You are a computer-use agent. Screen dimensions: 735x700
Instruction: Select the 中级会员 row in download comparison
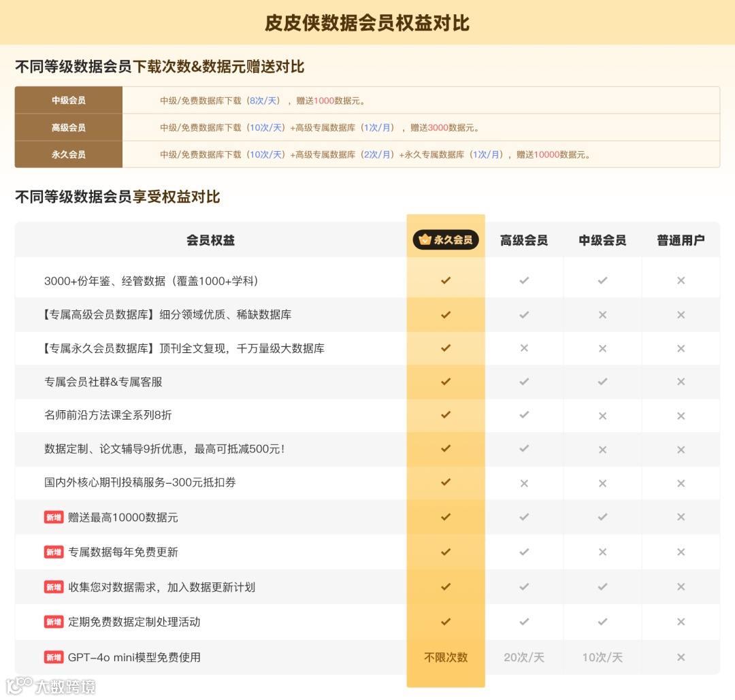367,100
